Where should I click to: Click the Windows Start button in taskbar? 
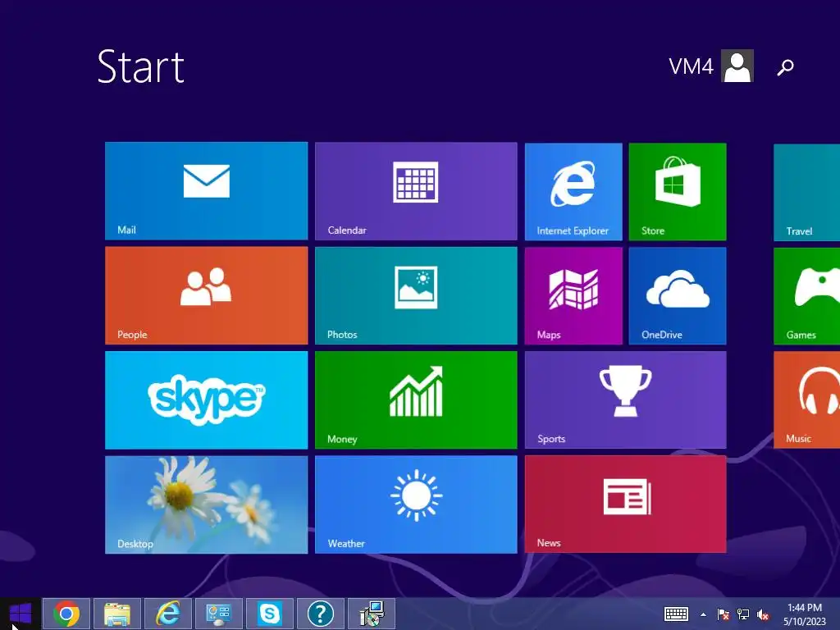click(x=21, y=614)
